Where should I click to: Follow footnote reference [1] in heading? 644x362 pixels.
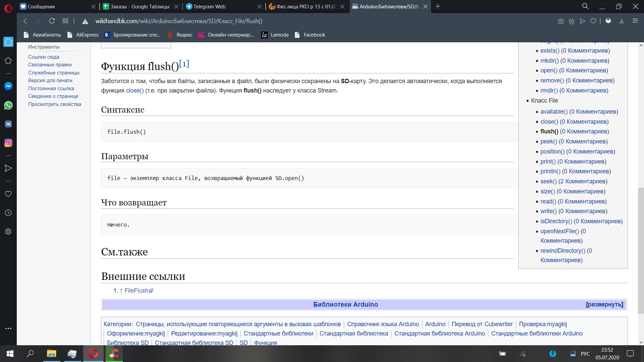pos(184,63)
